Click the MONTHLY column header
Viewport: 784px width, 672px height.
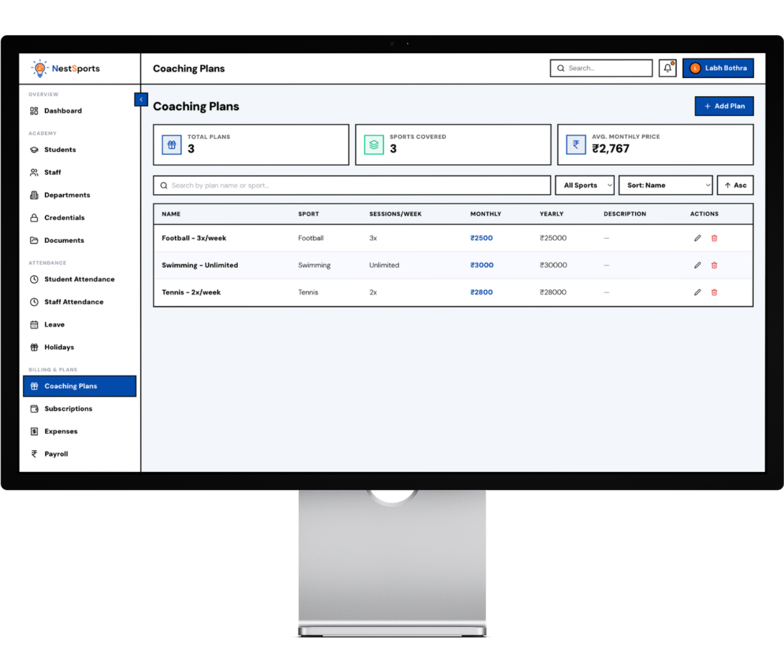[485, 214]
